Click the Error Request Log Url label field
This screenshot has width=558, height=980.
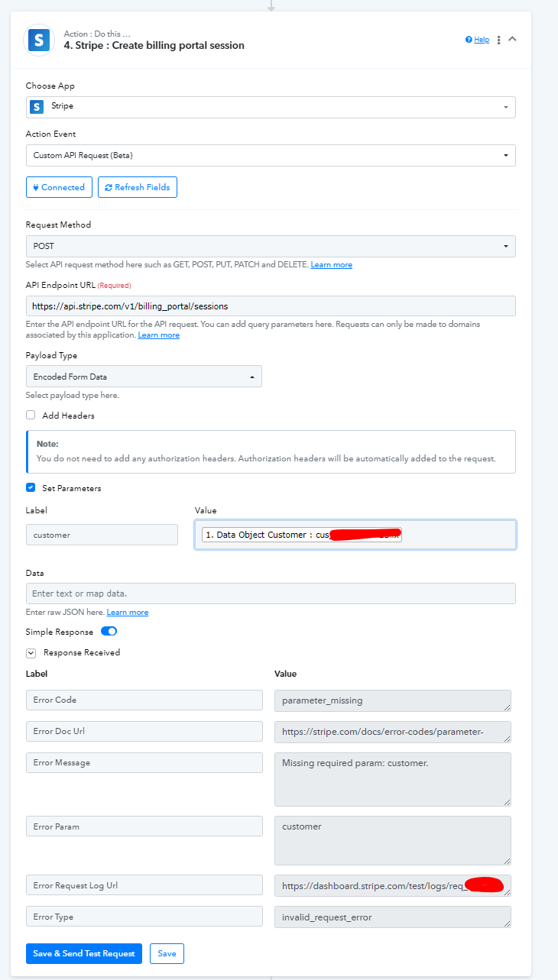(x=144, y=885)
